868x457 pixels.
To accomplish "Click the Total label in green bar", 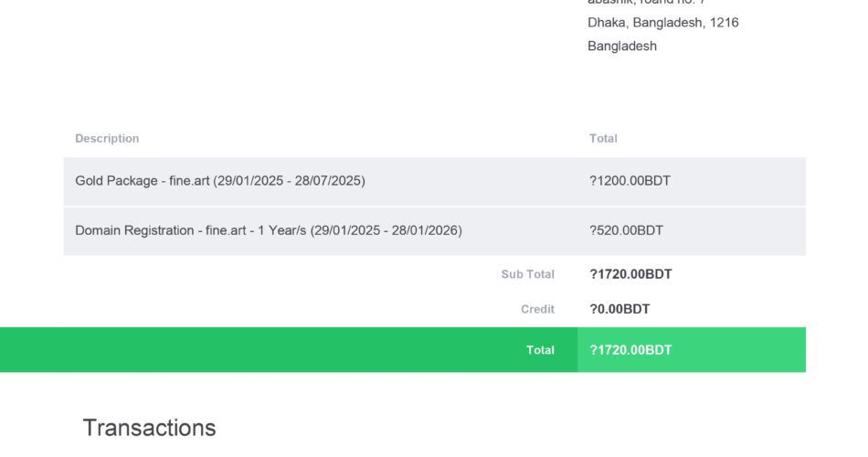I will pyautogui.click(x=540, y=350).
